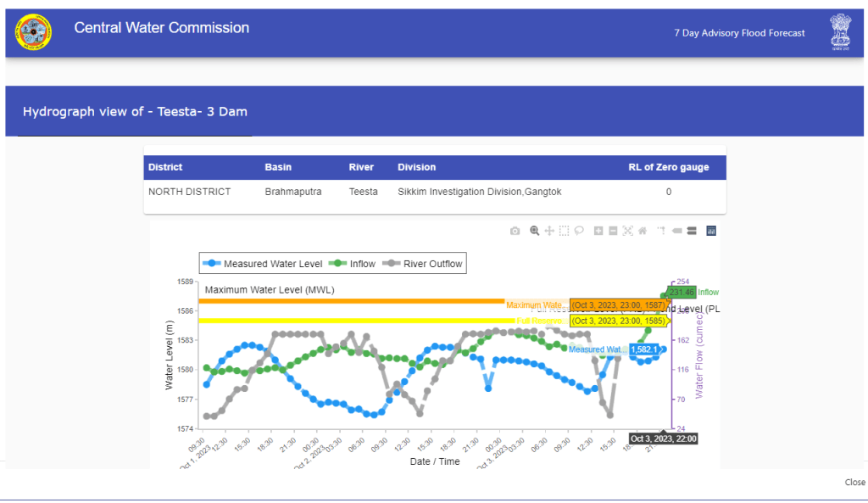Enable show closest data on hover

(x=676, y=231)
